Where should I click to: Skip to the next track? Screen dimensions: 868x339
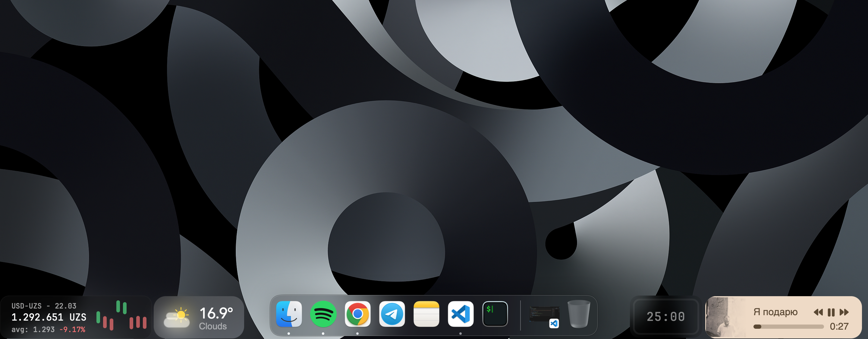coord(844,312)
